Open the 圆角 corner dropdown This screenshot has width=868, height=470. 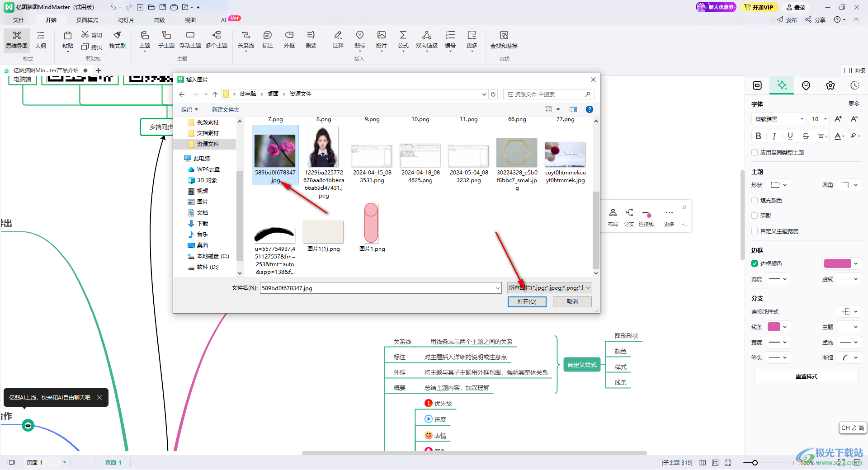click(x=849, y=185)
